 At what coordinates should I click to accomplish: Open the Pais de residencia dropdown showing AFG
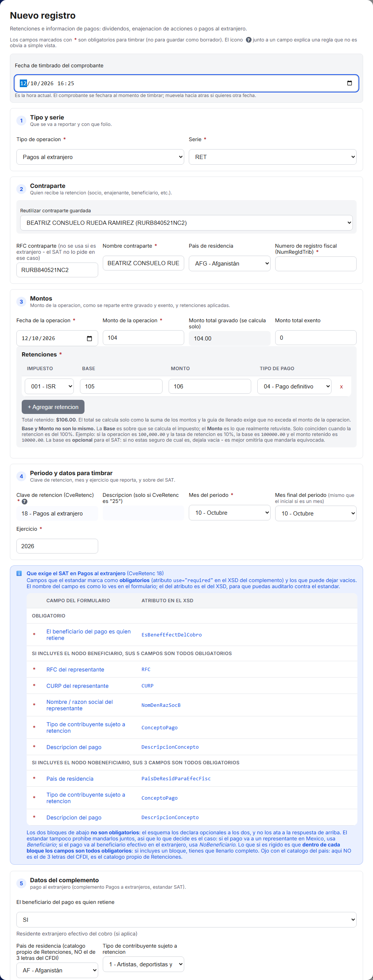[230, 263]
